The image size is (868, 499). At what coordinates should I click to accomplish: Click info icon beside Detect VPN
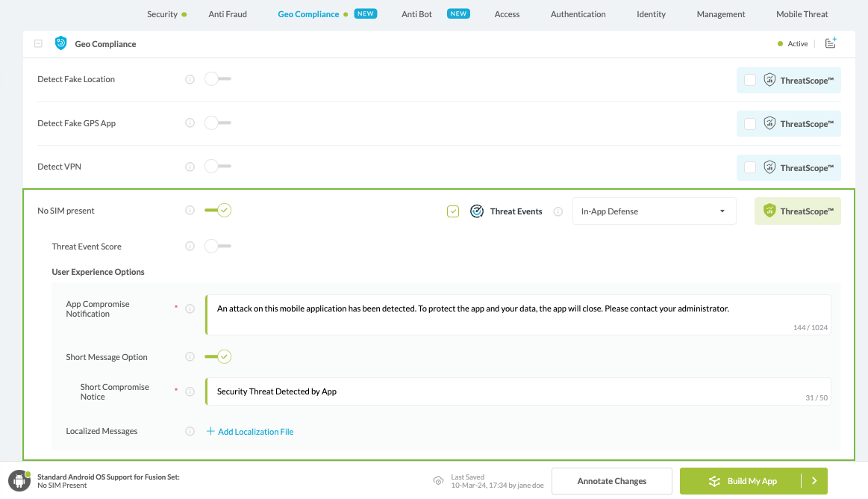pyautogui.click(x=190, y=167)
